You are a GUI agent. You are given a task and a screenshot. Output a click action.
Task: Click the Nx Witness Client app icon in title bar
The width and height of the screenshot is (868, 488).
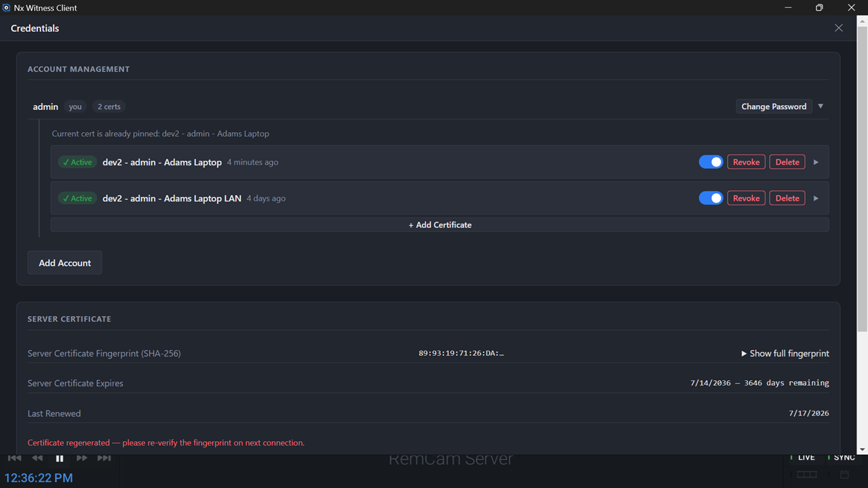click(x=7, y=8)
